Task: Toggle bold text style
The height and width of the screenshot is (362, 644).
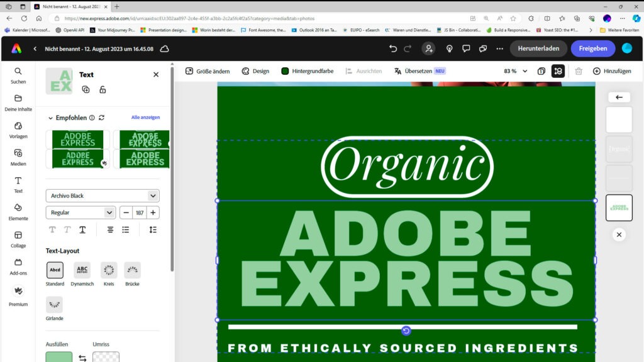Action: (x=52, y=229)
